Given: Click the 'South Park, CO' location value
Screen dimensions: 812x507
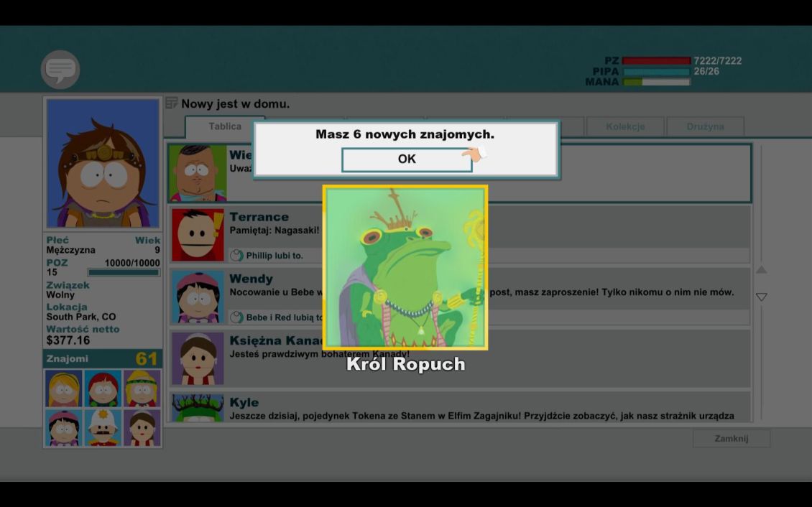Looking at the screenshot, I should tap(81, 317).
